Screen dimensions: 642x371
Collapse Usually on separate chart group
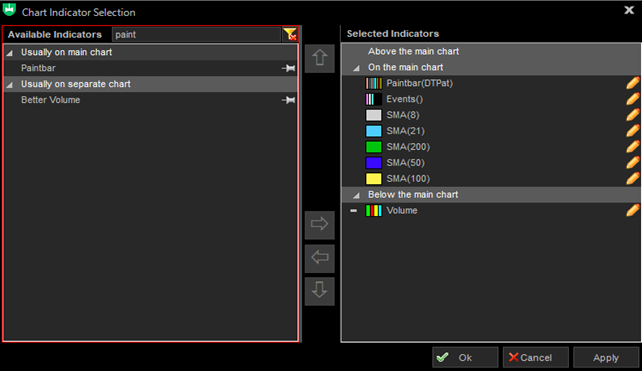tap(9, 85)
